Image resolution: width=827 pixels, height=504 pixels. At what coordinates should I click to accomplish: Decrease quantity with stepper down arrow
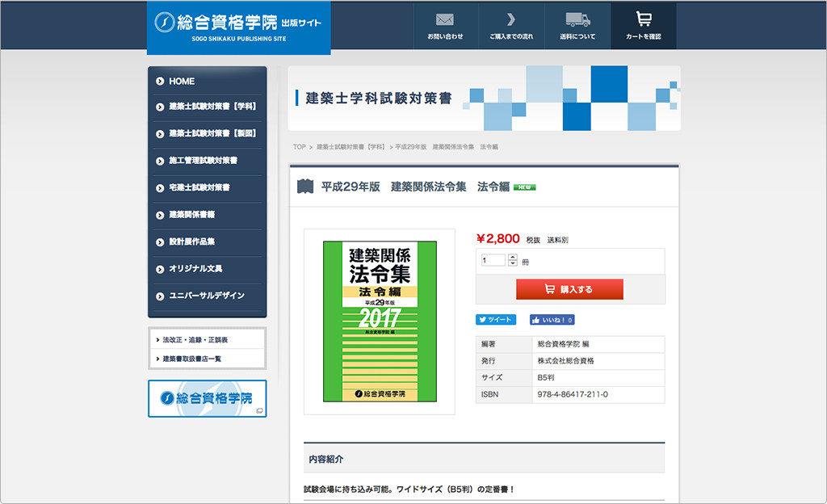(513, 263)
